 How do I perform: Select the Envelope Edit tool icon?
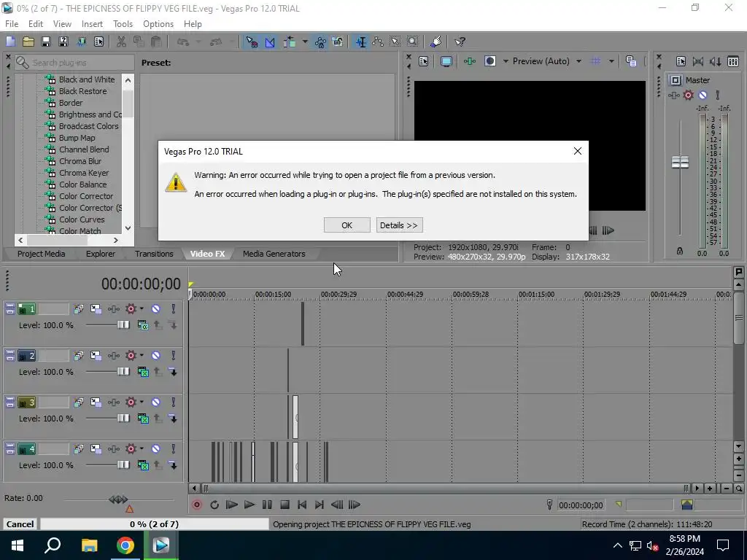(x=379, y=42)
